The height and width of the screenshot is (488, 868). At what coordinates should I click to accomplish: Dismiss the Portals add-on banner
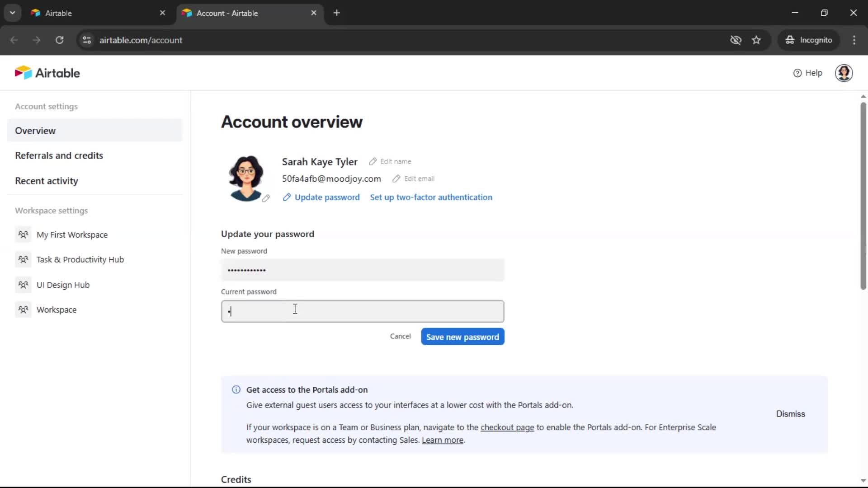[790, 414]
